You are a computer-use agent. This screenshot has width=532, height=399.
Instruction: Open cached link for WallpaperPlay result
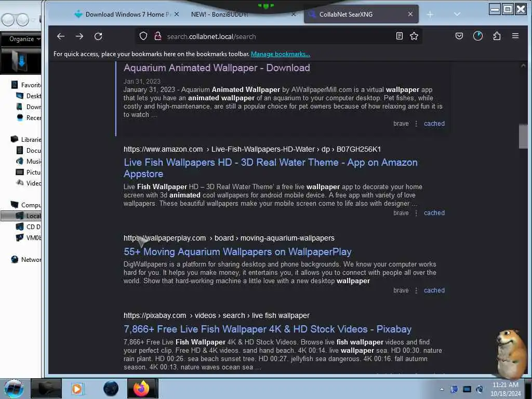pyautogui.click(x=434, y=290)
